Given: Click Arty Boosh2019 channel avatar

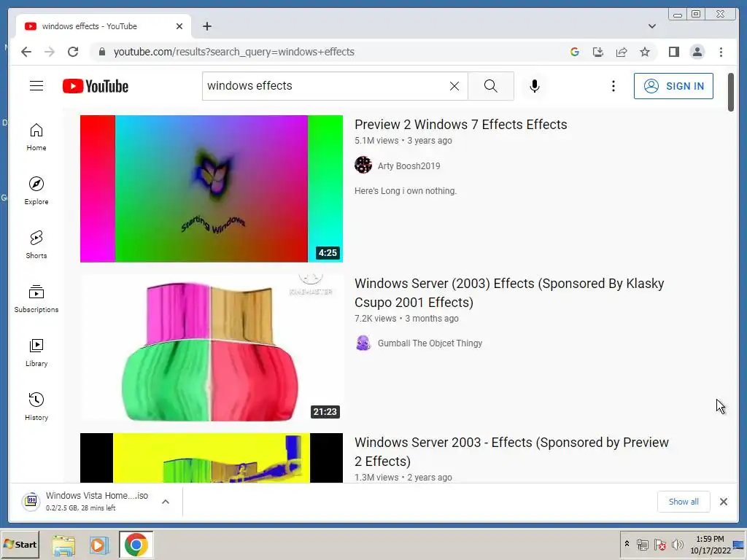Looking at the screenshot, I should point(363,166).
